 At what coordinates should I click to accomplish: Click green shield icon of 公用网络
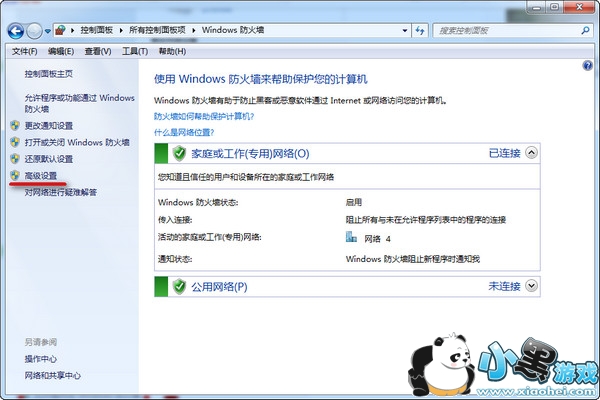(x=179, y=286)
